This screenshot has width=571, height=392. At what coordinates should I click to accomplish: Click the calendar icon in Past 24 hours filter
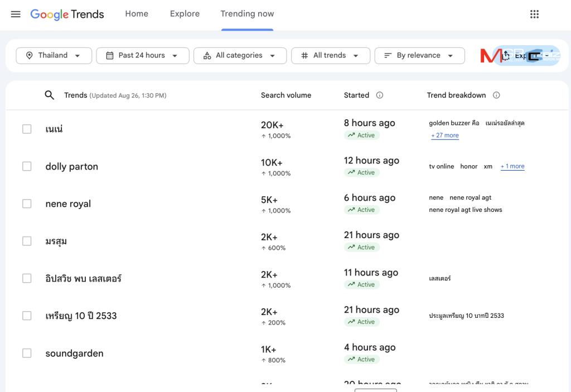tap(110, 55)
